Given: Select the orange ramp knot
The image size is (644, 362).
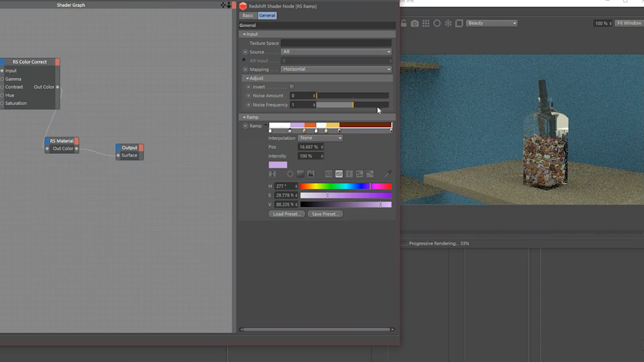Looking at the screenshot, I should (305, 131).
